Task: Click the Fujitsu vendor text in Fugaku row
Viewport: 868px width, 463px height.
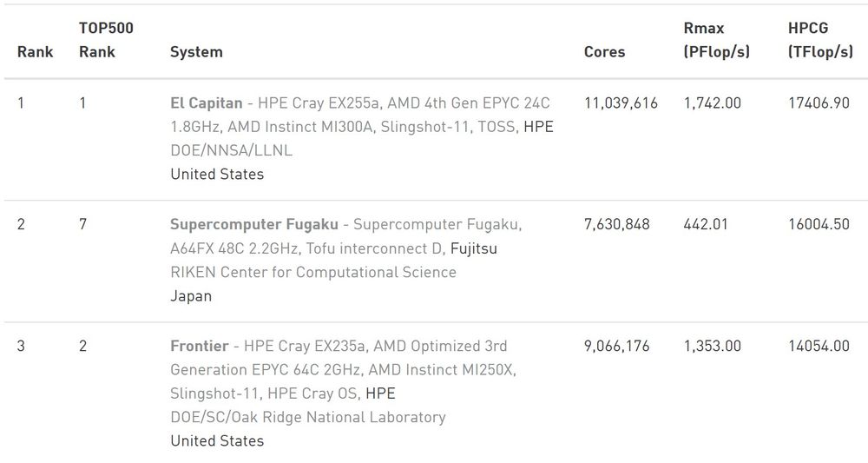Action: (474, 248)
